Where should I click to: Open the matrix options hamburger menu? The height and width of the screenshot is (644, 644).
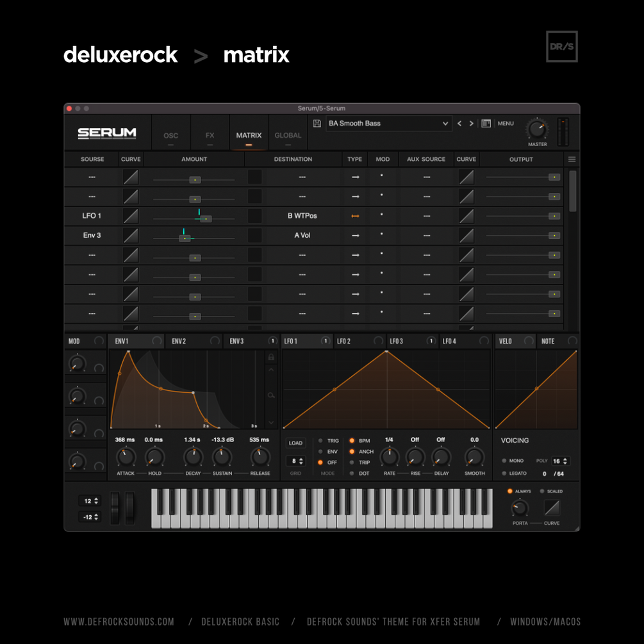coord(572,160)
